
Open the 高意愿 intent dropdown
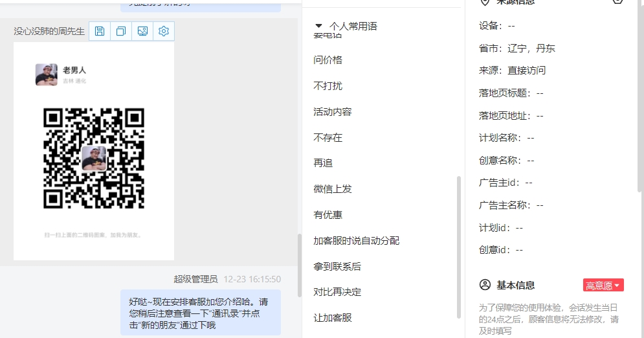tap(603, 285)
